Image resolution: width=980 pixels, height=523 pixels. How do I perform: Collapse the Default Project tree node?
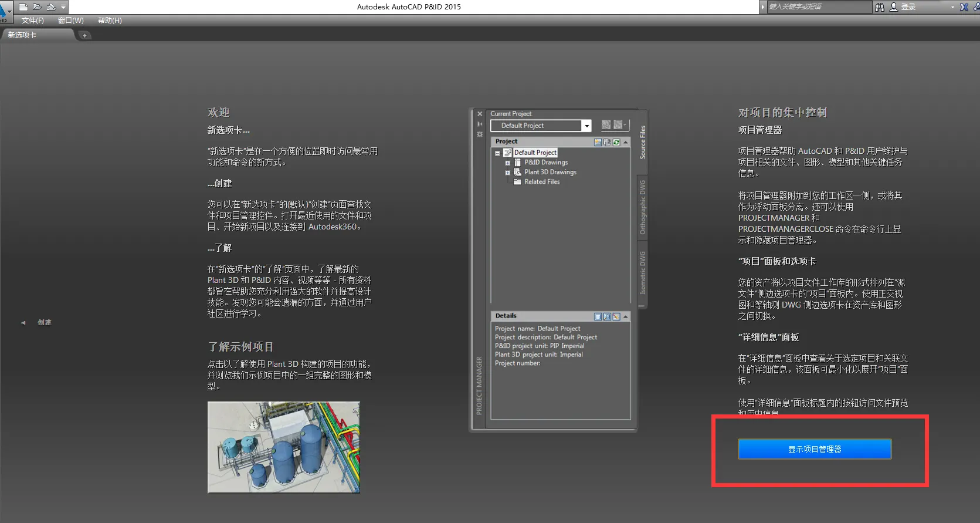pyautogui.click(x=497, y=153)
